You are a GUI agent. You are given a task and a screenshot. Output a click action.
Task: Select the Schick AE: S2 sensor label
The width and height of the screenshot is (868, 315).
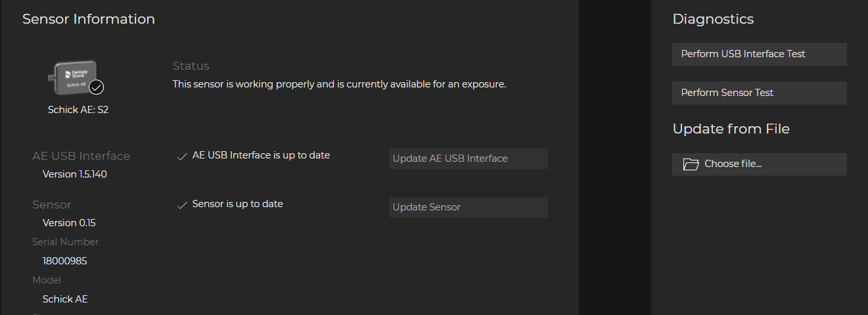click(78, 110)
